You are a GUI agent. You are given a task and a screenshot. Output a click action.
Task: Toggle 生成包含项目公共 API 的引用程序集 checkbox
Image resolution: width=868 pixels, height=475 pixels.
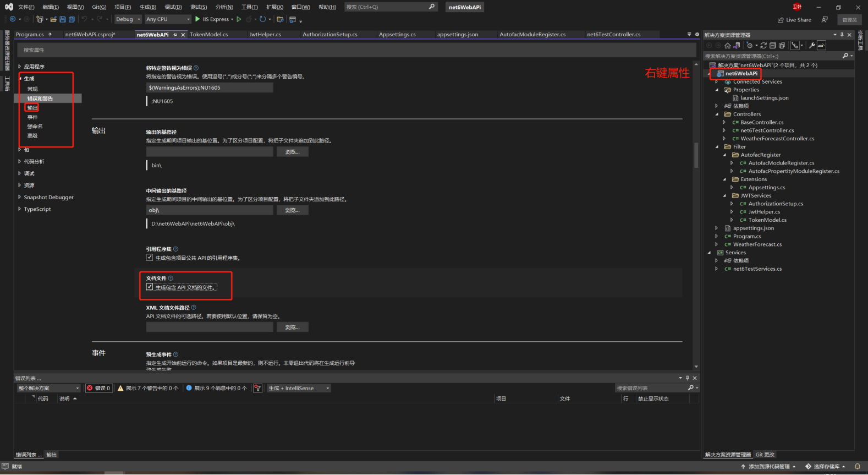point(150,257)
